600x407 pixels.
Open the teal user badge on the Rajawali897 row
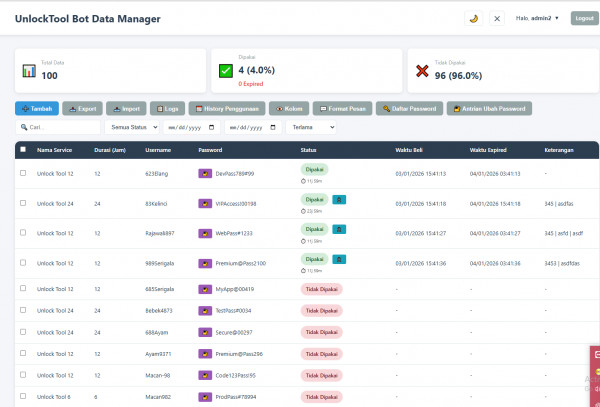pyautogui.click(x=339, y=229)
